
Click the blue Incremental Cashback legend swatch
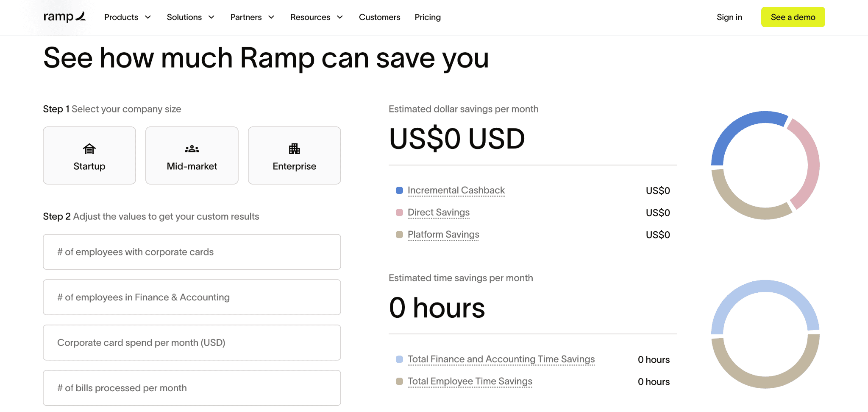pyautogui.click(x=399, y=191)
